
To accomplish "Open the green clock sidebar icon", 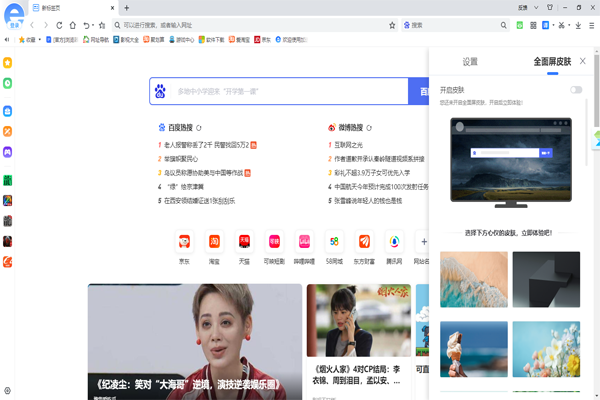I will (8, 83).
